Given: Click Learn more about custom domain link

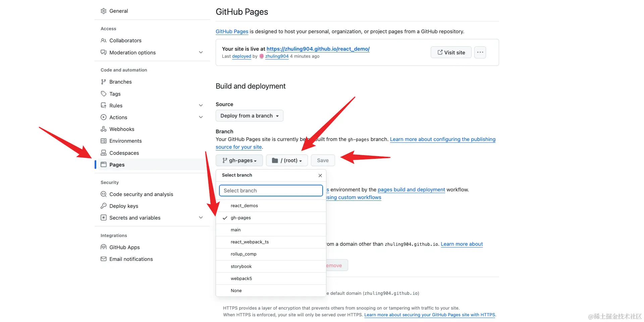Looking at the screenshot, I should tap(462, 244).
